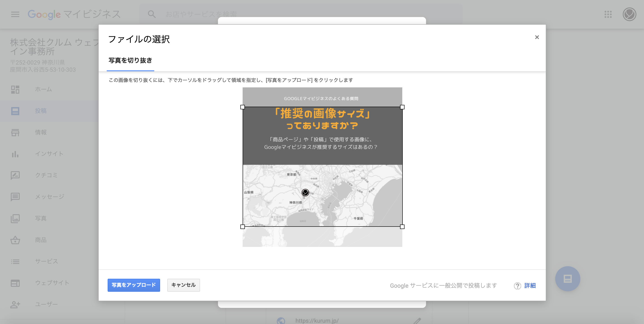Click the 「推奨の画像サイズ」 heading in image
644x324 pixels.
tap(322, 114)
